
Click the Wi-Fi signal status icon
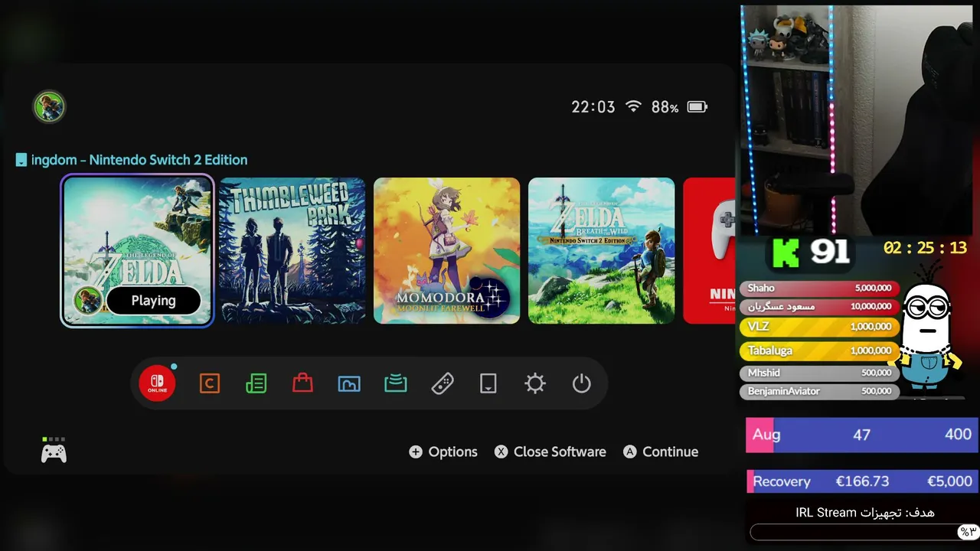coord(633,107)
